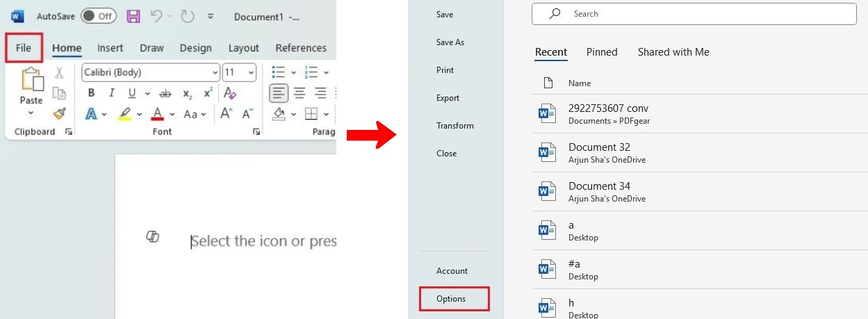Click the Superscript button
The image size is (868, 319).
[x=208, y=94]
